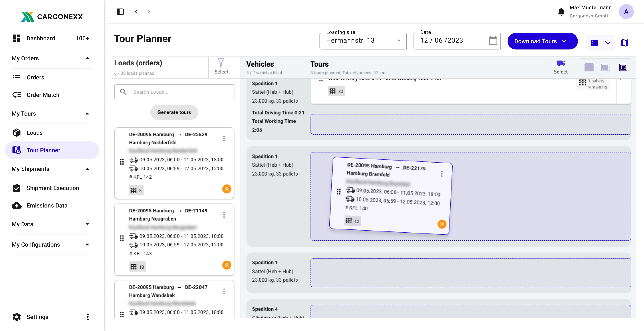Toggle the sidebar collapse icon
This screenshot has height=331, width=644.
pyautogui.click(x=120, y=12)
